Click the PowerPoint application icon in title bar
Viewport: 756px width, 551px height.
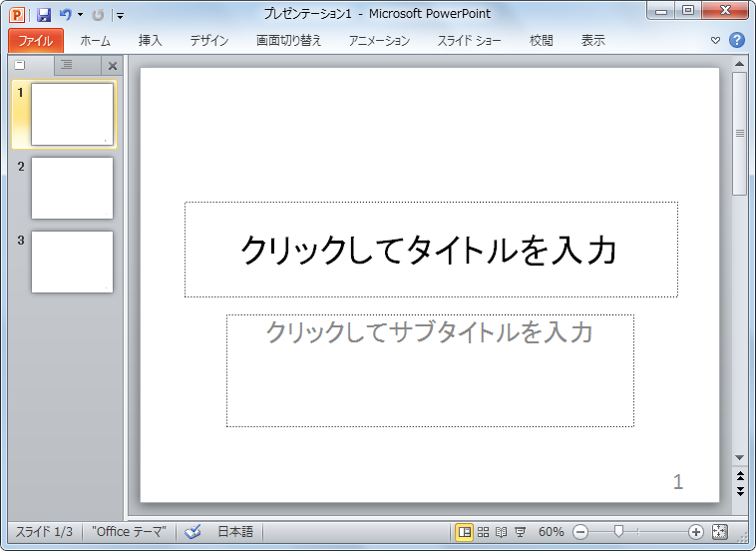click(x=17, y=15)
